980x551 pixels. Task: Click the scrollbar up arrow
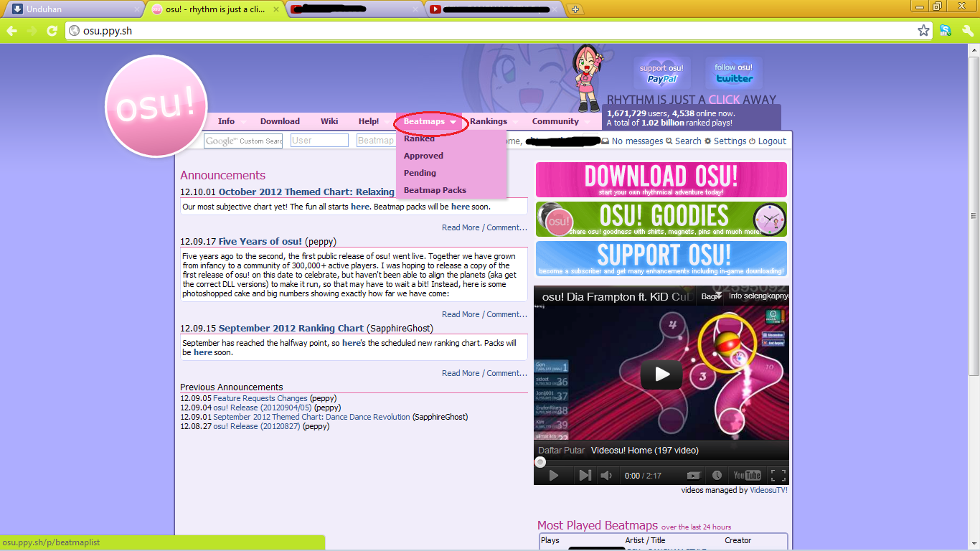[x=974, y=50]
